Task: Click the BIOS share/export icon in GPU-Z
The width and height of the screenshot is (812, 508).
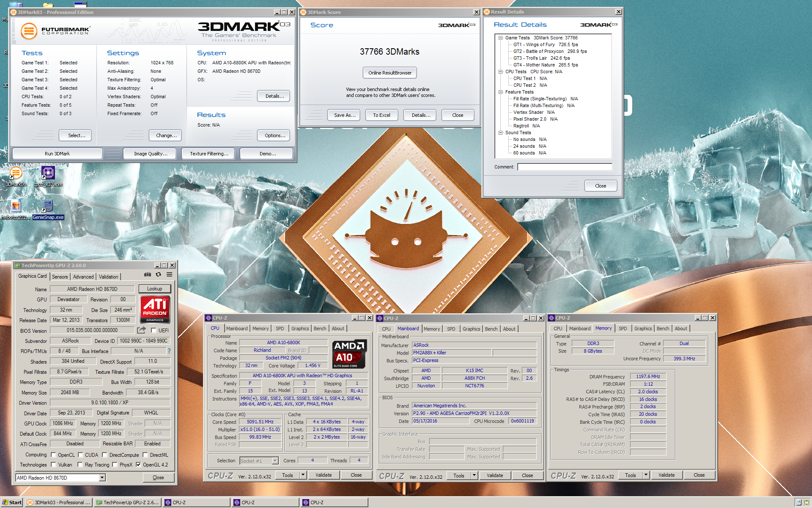Action: [x=141, y=330]
